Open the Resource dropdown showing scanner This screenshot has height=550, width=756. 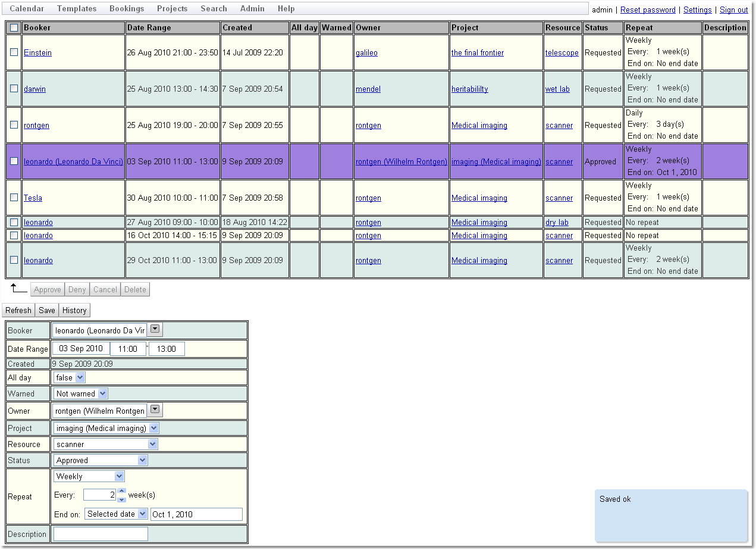coord(153,444)
